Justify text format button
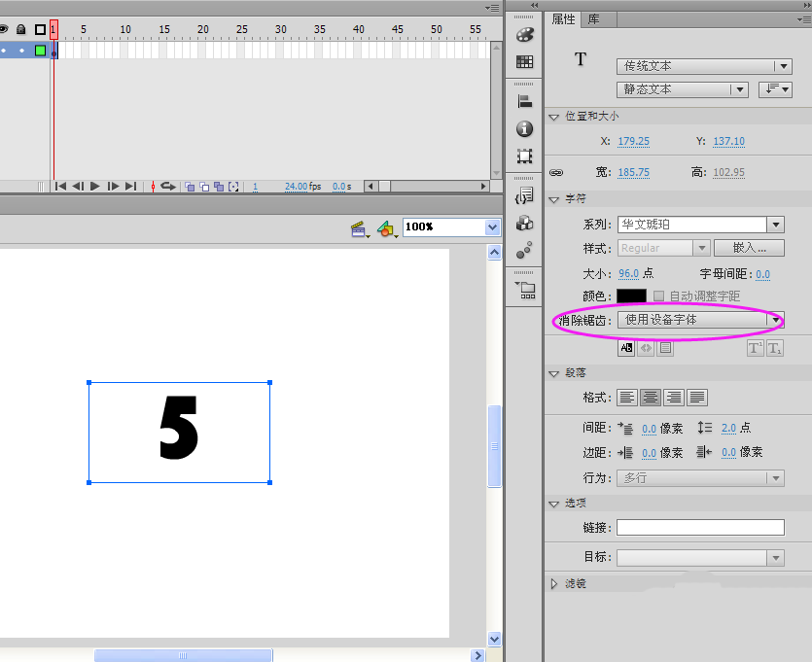812x662 pixels. coord(697,398)
